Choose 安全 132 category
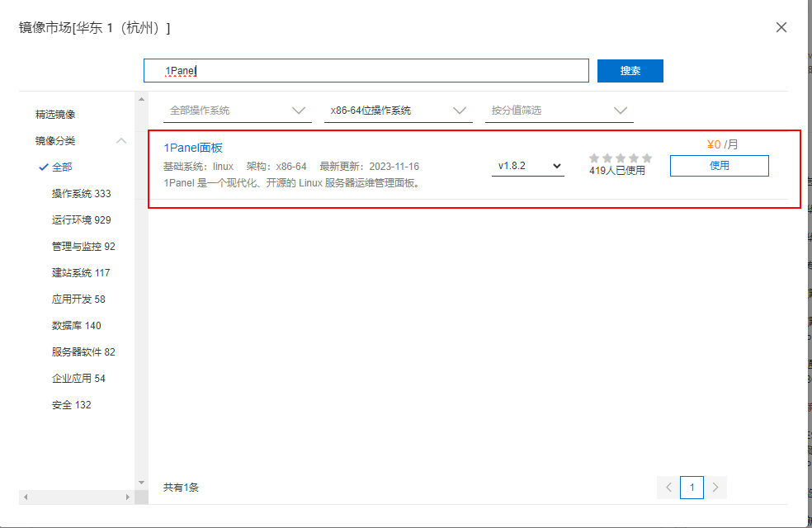The width and height of the screenshot is (812, 528). pyautogui.click(x=72, y=405)
